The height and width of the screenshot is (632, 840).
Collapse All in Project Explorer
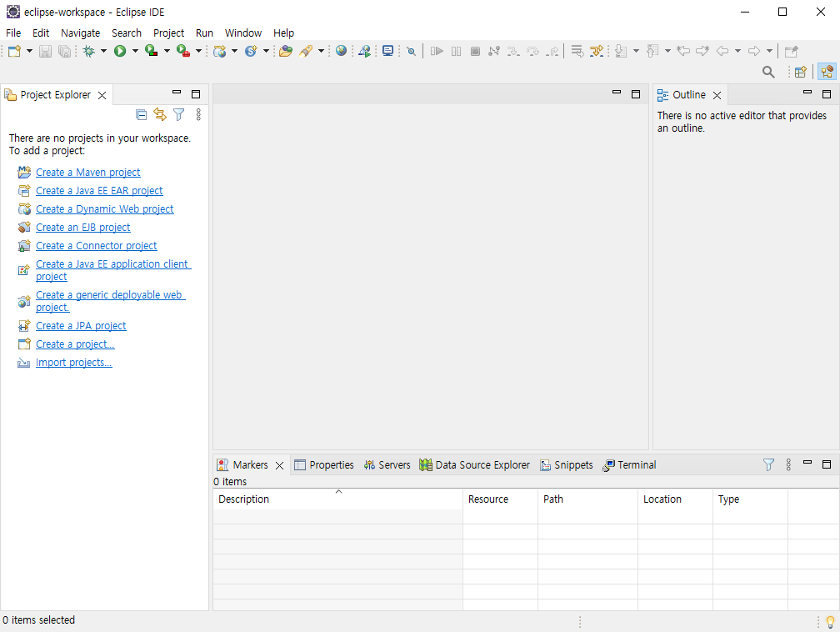click(141, 114)
